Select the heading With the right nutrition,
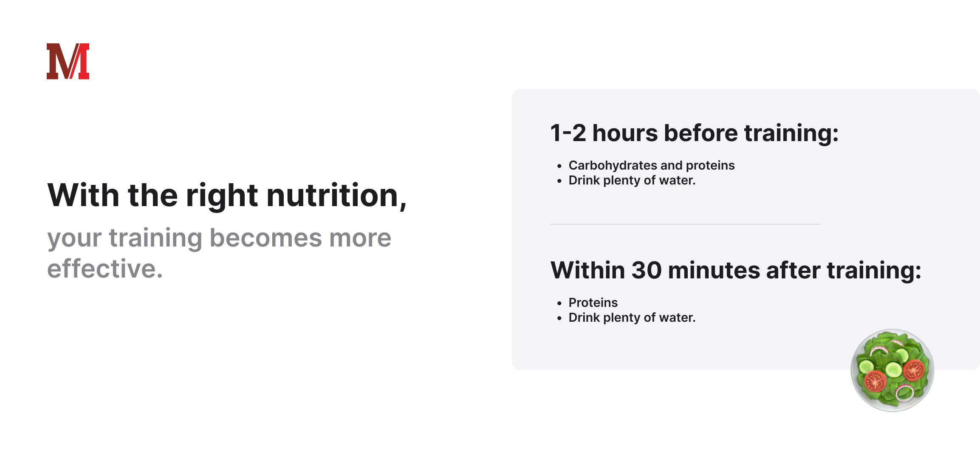980x459 pixels. point(227,195)
